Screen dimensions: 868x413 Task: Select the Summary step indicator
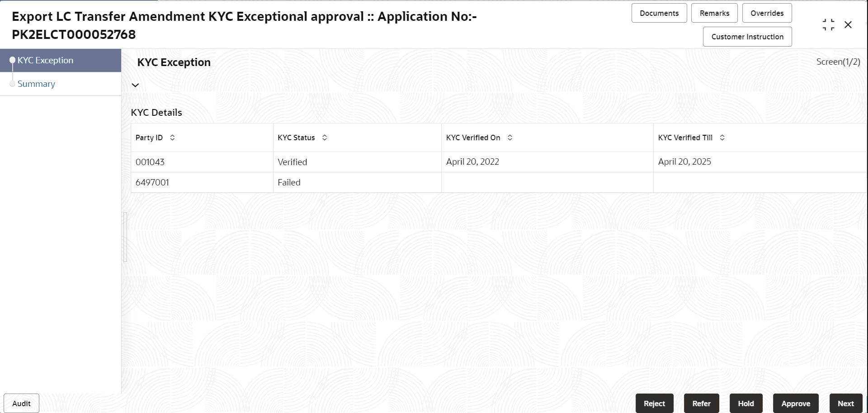pyautogui.click(x=36, y=84)
